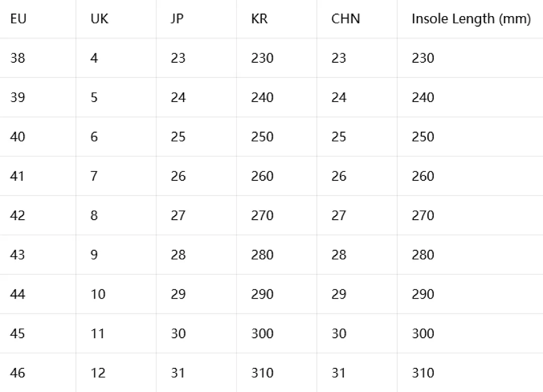
Task: Select insole length 230 cell
Action: pos(423,58)
